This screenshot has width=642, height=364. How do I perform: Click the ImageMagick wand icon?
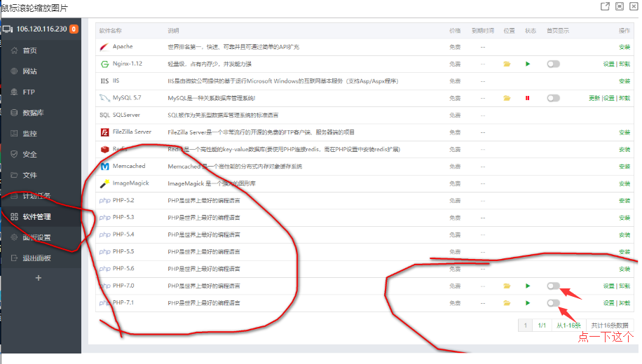(105, 183)
